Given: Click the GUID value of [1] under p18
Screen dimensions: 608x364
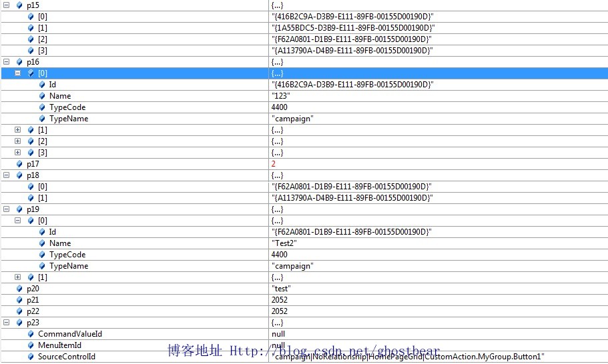Looking at the screenshot, I should [352, 198].
